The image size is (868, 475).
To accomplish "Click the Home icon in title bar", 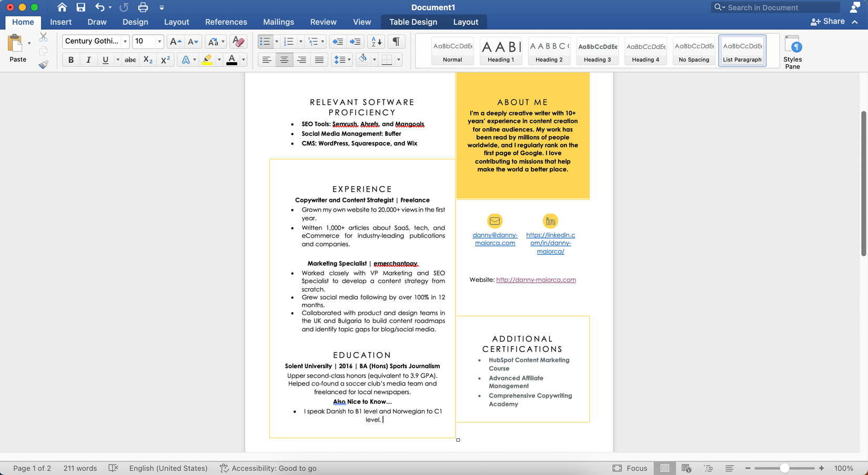I will coord(62,7).
